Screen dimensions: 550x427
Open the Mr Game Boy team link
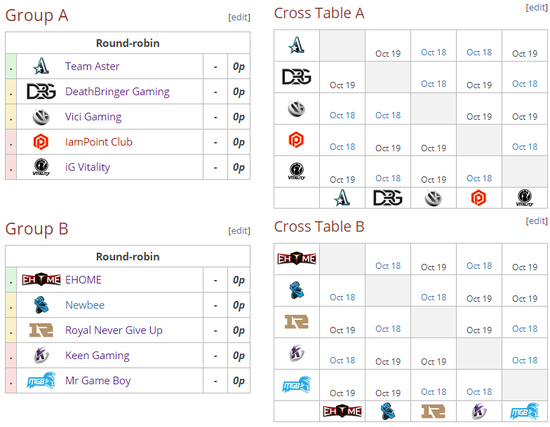98,381
